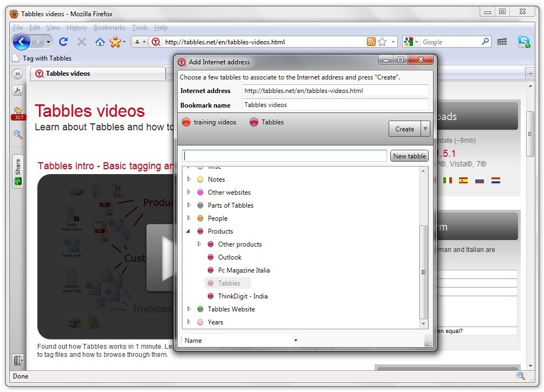Reload the page in Firefox
Image resolution: width=544 pixels, height=392 pixels.
(63, 42)
